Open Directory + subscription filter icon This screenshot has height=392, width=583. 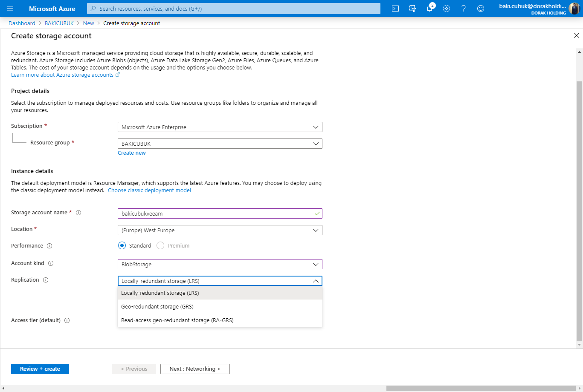[x=412, y=9]
